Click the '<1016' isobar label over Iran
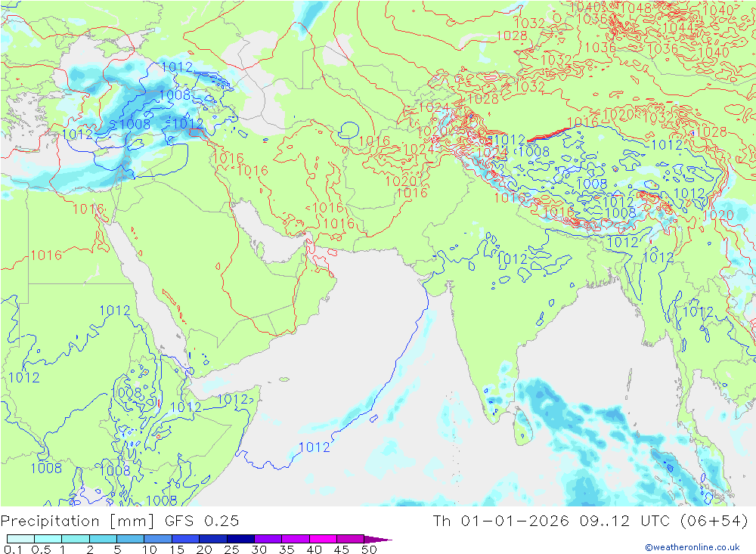Image resolution: width=756 pixels, height=554 pixels. pyautogui.click(x=324, y=207)
